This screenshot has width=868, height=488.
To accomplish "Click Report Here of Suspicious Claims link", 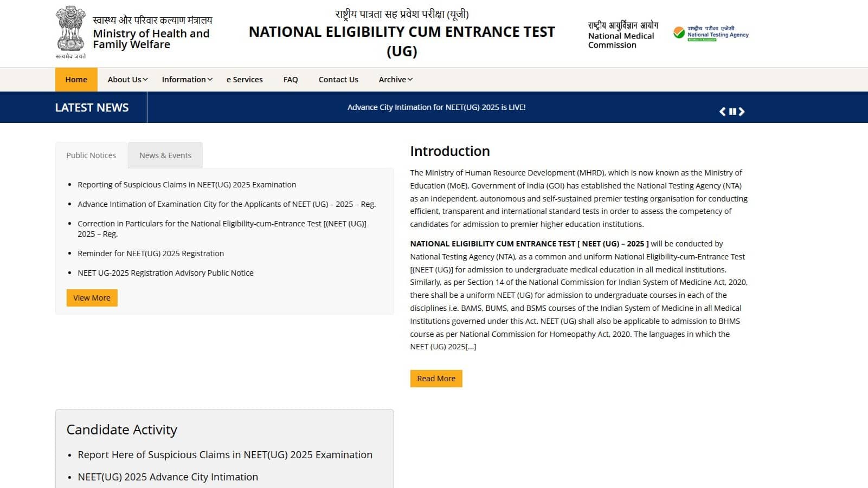I will [x=225, y=454].
